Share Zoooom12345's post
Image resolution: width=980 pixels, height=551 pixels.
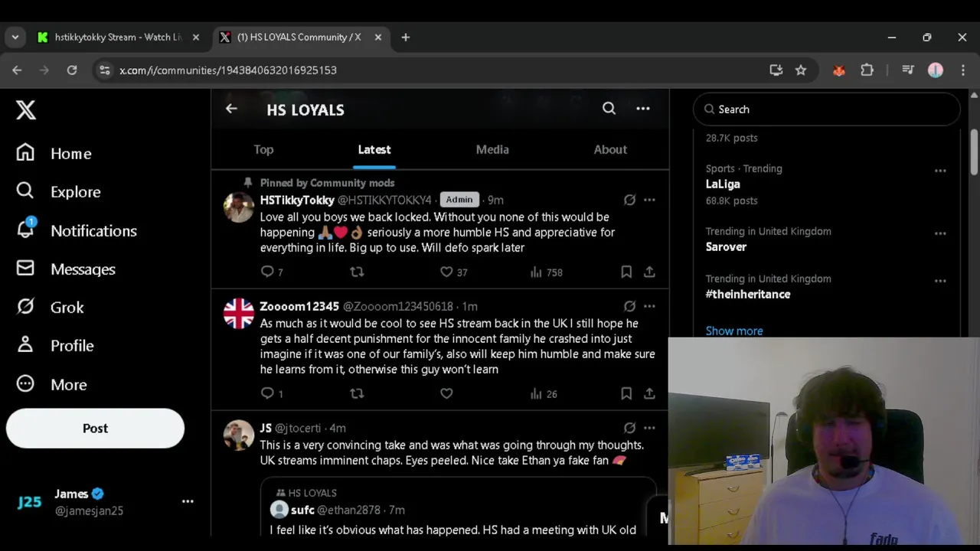pyautogui.click(x=649, y=393)
